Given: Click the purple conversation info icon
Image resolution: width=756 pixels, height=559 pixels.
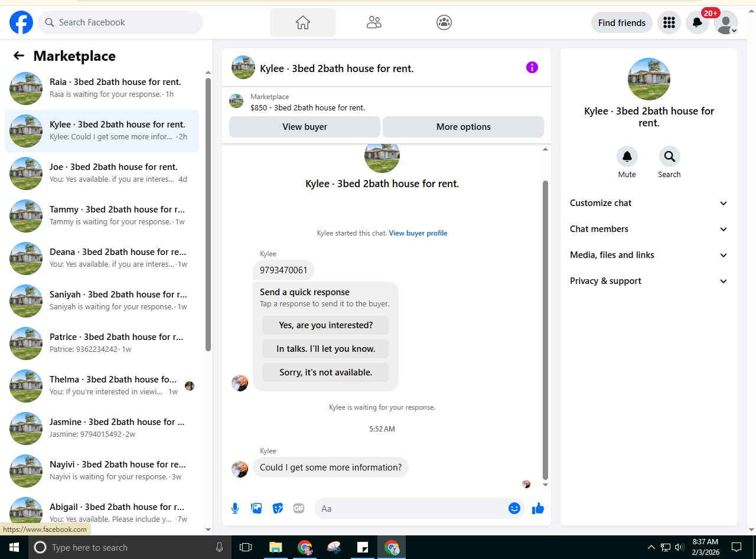Looking at the screenshot, I should [532, 67].
